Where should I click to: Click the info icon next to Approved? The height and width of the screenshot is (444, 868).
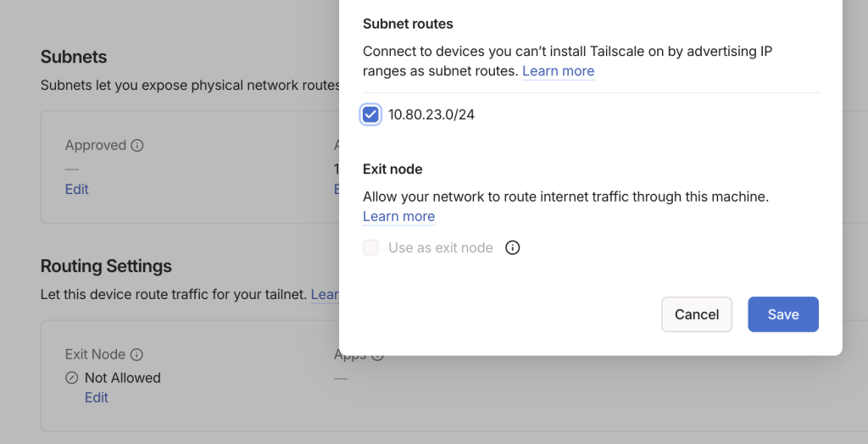pos(137,146)
